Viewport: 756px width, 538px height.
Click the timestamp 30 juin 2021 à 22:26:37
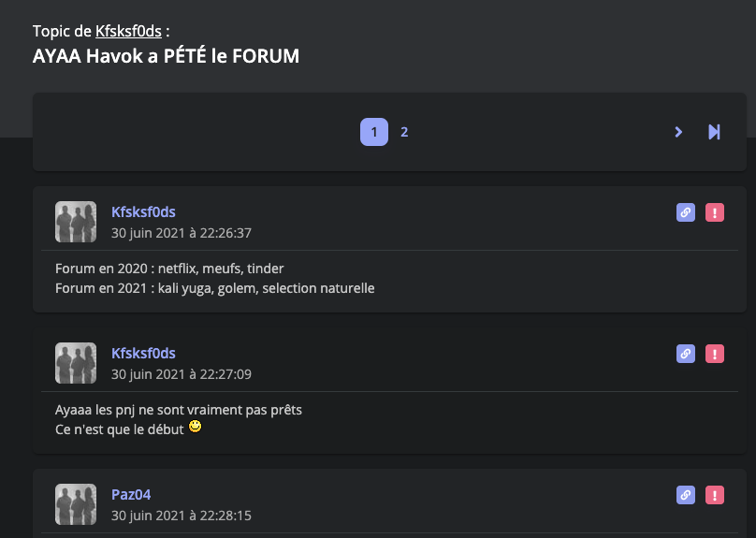[x=182, y=233]
